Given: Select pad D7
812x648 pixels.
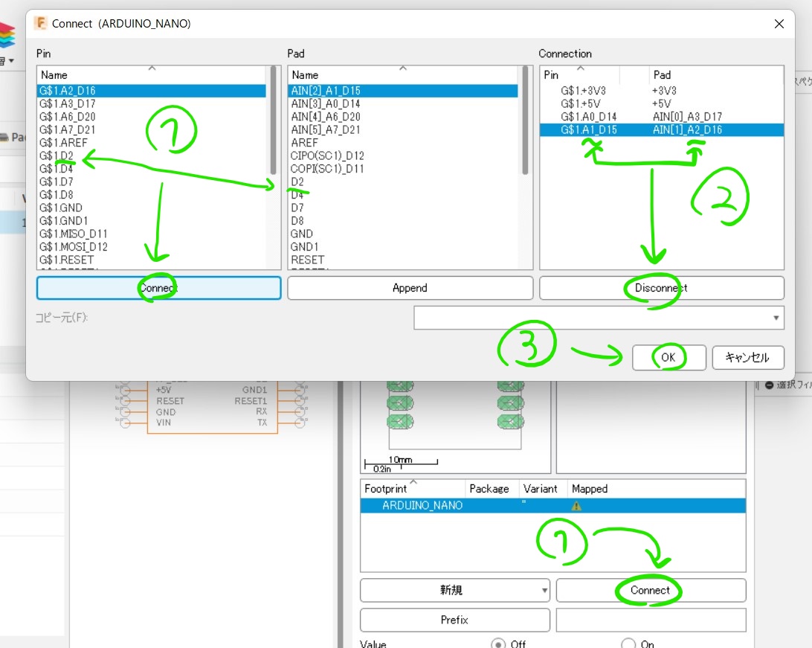Looking at the screenshot, I should (x=403, y=208).
